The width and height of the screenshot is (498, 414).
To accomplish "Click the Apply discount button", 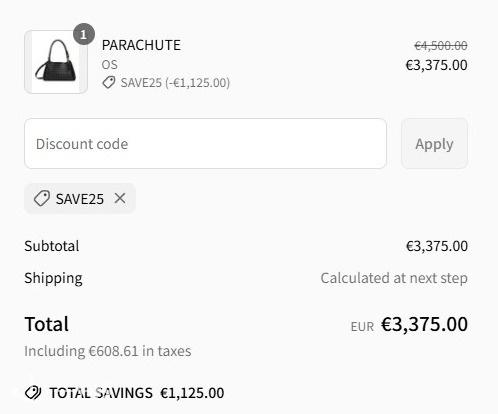I will [x=434, y=144].
